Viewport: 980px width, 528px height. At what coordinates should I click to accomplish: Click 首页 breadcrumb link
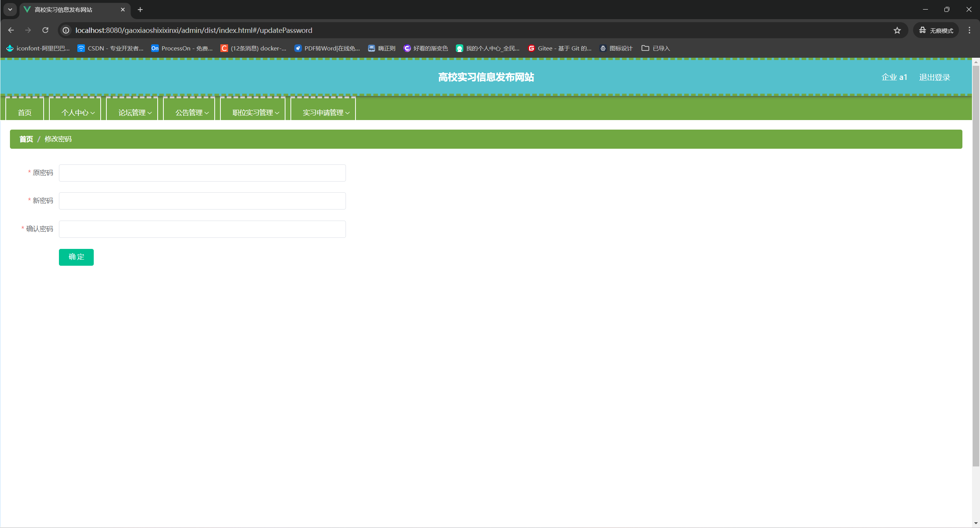(26, 139)
